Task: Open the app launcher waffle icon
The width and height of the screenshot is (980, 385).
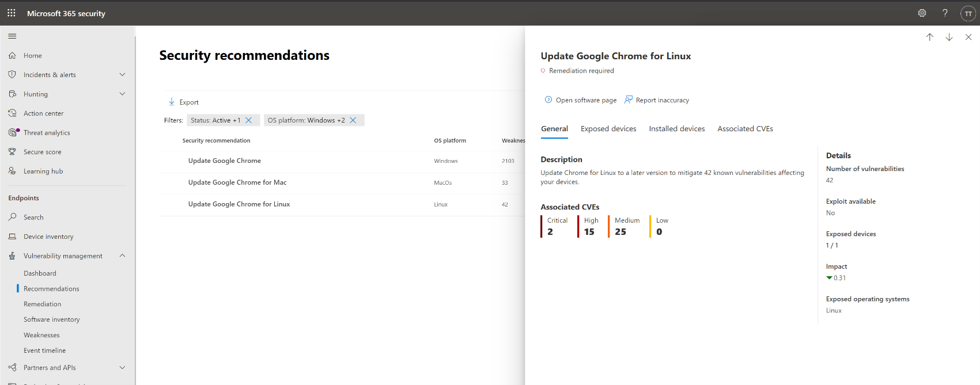Action: coord(12,13)
